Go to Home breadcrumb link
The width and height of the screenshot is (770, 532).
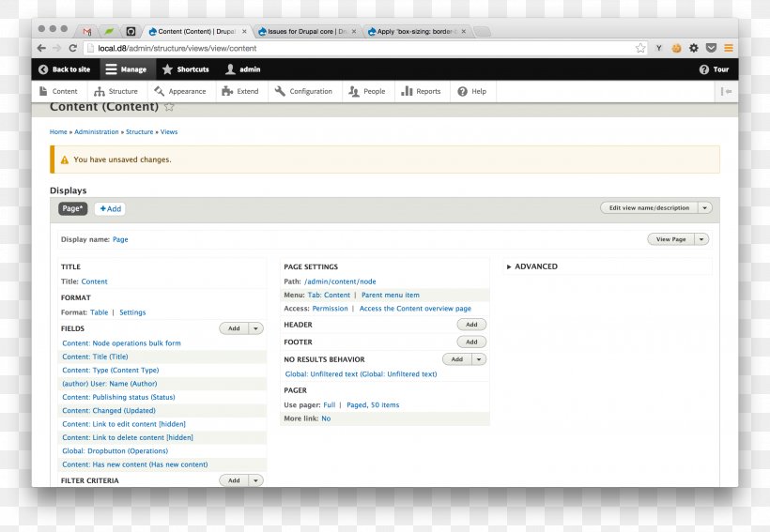58,131
